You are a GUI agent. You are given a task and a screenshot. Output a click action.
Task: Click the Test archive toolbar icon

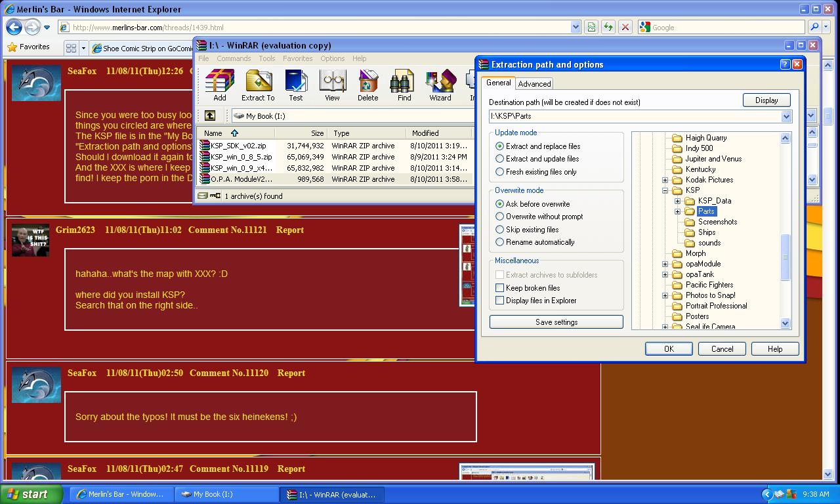tap(296, 86)
